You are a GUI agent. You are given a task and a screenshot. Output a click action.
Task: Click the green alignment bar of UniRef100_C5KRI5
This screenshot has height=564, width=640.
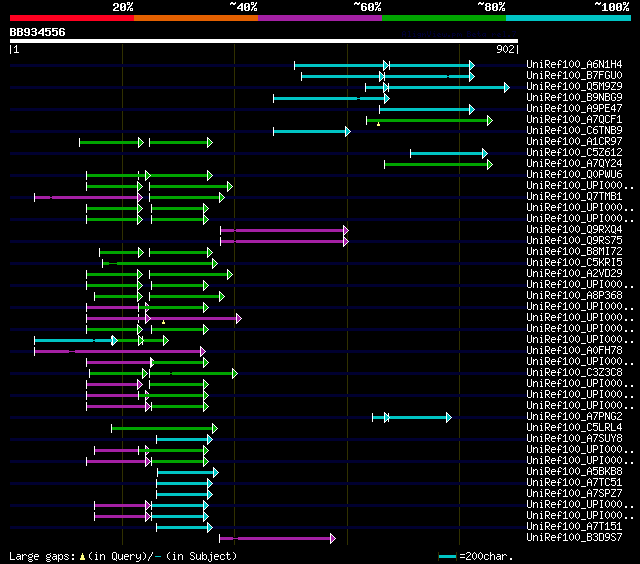point(160,264)
